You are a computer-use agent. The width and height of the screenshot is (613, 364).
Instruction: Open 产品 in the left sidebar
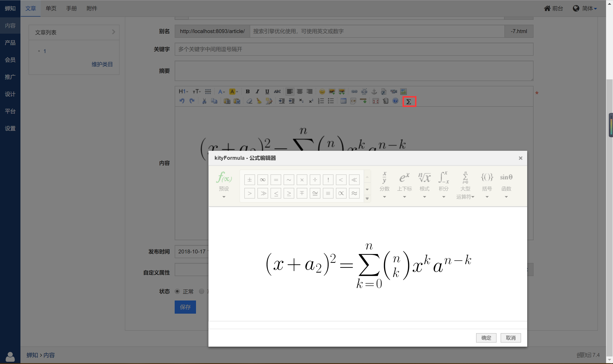10,43
